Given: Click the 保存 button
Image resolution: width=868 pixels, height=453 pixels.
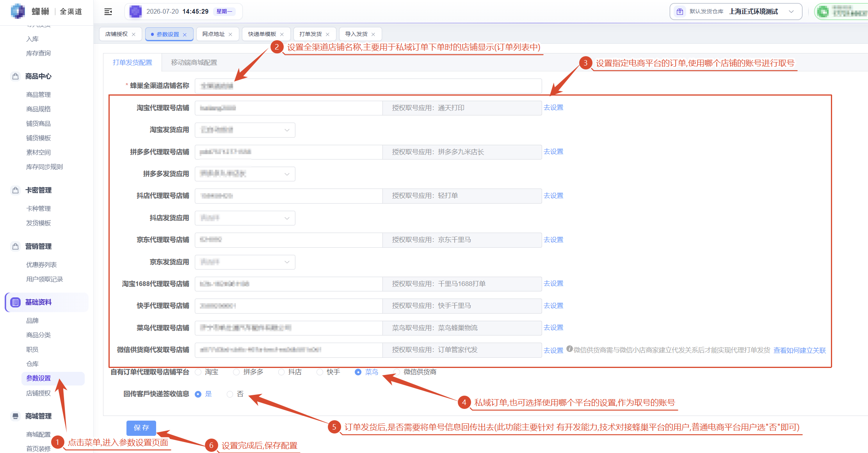Looking at the screenshot, I should (x=141, y=428).
